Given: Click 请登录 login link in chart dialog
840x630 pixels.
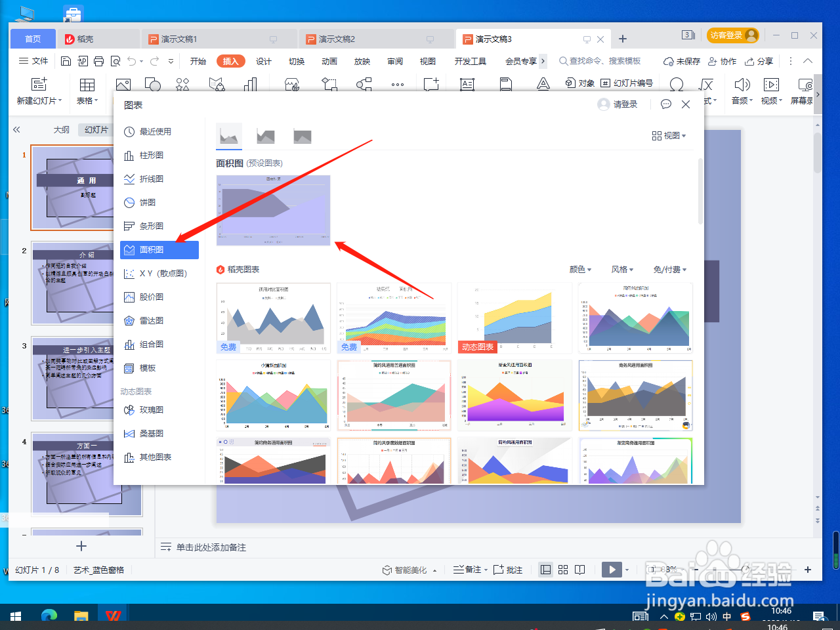Looking at the screenshot, I should tap(618, 104).
